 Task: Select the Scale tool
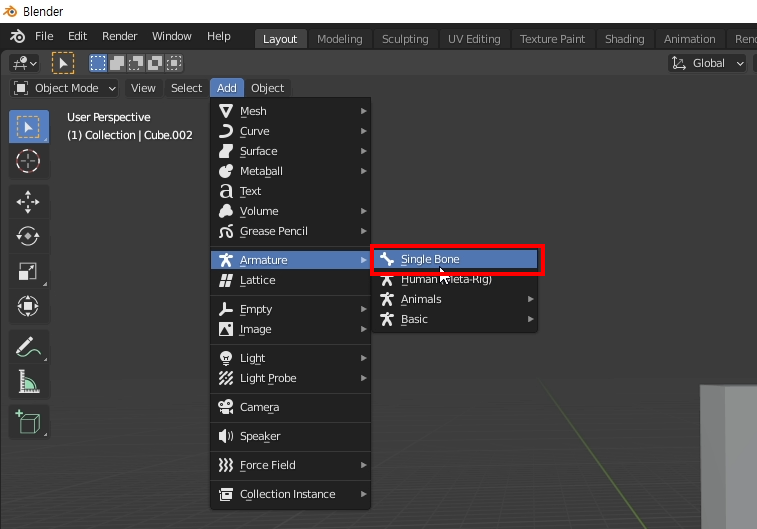pos(28,271)
